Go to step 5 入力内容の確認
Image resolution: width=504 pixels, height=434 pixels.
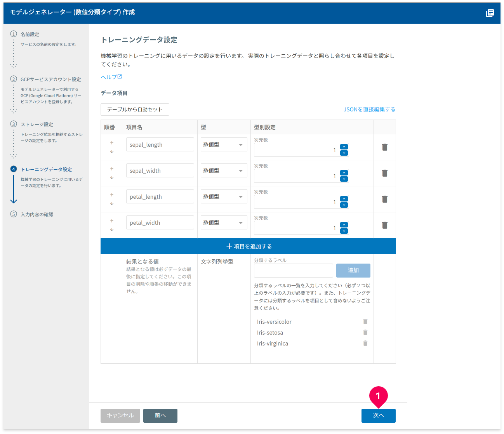coord(36,214)
